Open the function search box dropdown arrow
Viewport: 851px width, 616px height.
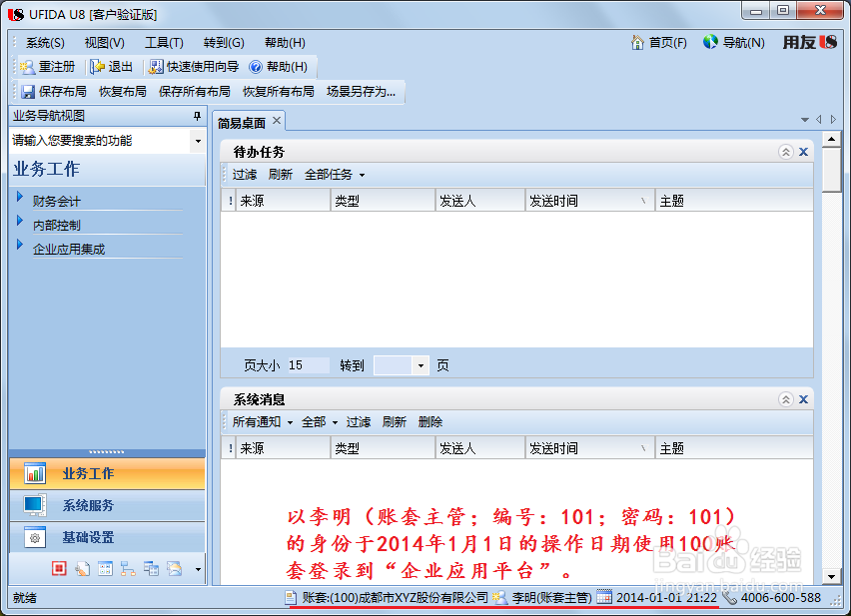198,141
